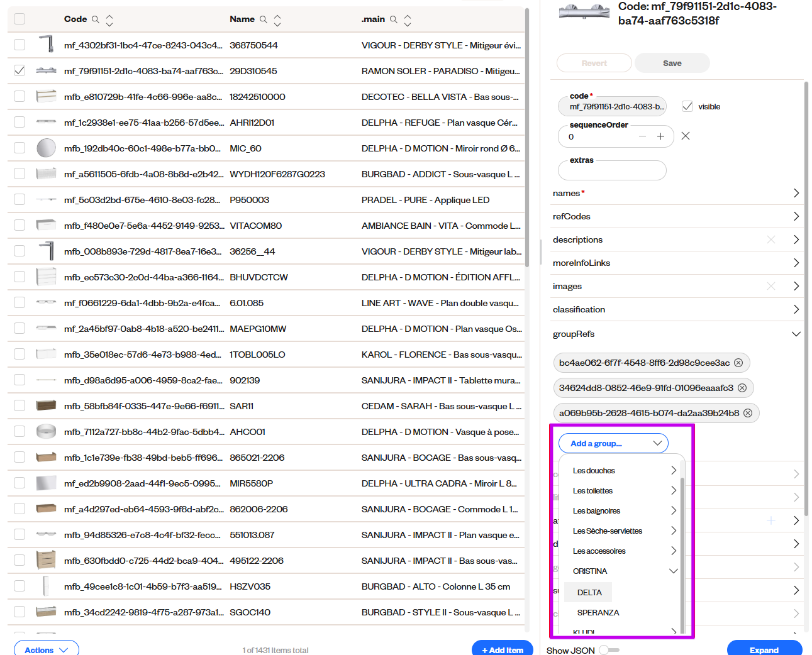The width and height of the screenshot is (812, 655).
Task: Remove group a069b95b-2628-4615-b074-da2aa39b24b8
Action: tap(748, 413)
